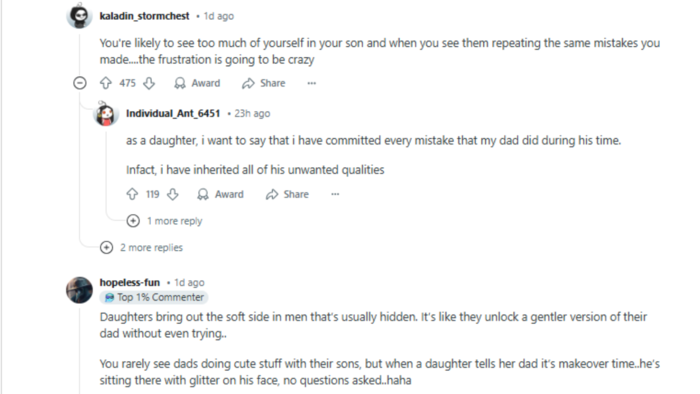Open hopeless-fun's profile via username

(129, 282)
